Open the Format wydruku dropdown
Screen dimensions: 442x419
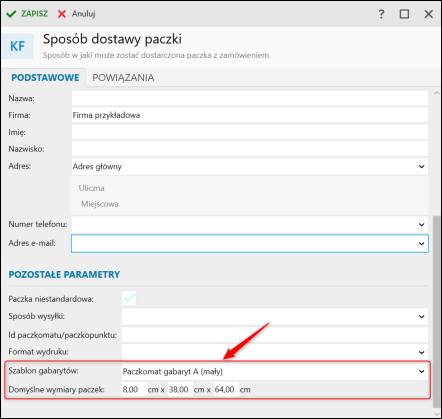coord(421,352)
